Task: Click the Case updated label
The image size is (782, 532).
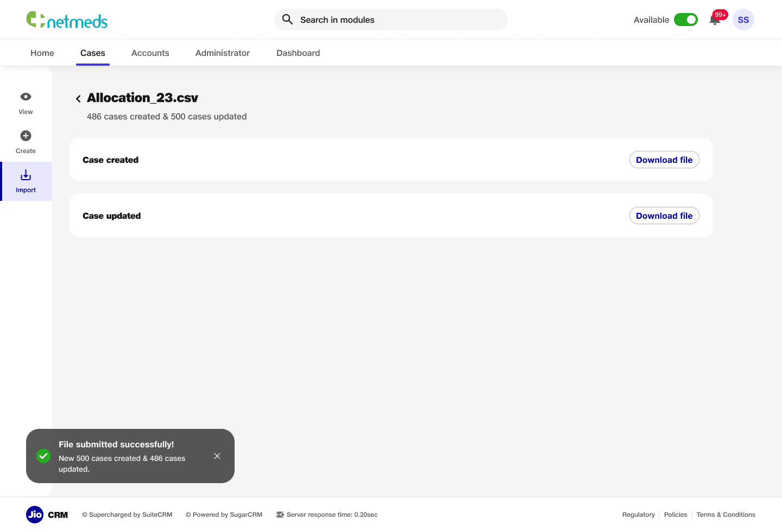Action: [112, 216]
